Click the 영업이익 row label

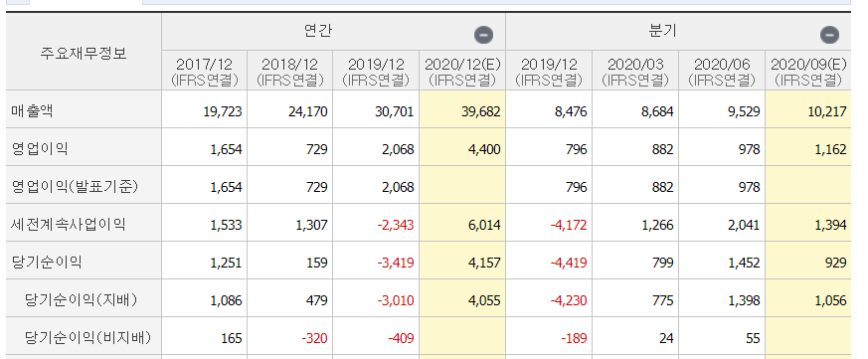tap(40, 149)
